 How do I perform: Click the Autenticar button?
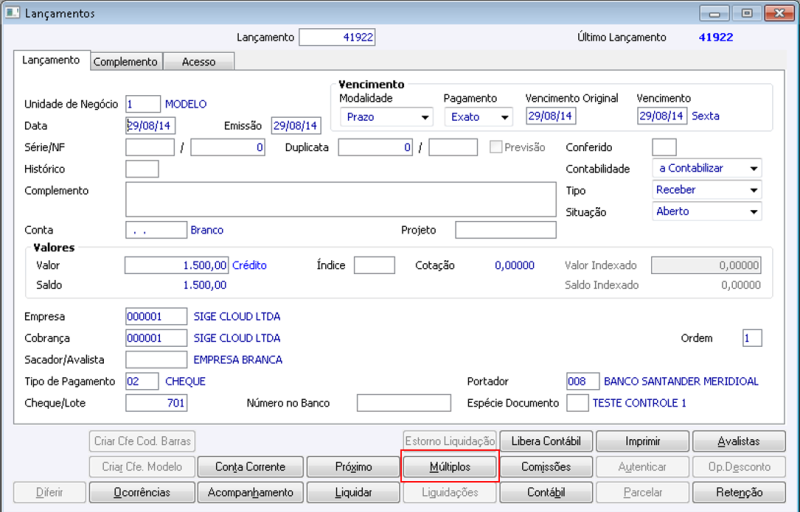[642, 467]
